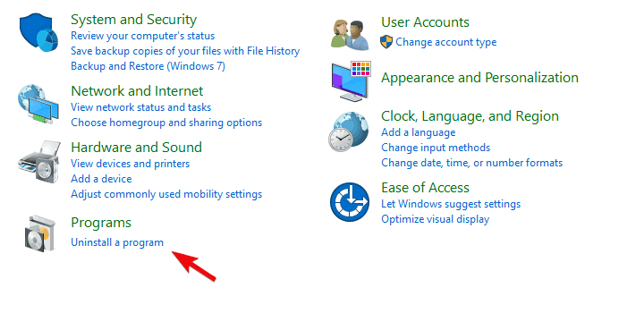Open Add a language link
Image resolution: width=644 pixels, height=322 pixels.
pyautogui.click(x=418, y=132)
